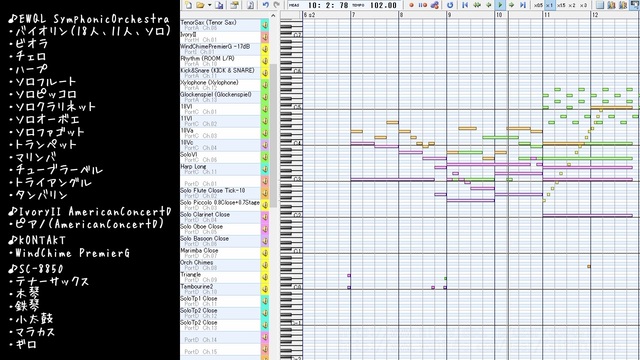
Task: Mute the Marimba Close track speaker icon
Action: click(265, 253)
